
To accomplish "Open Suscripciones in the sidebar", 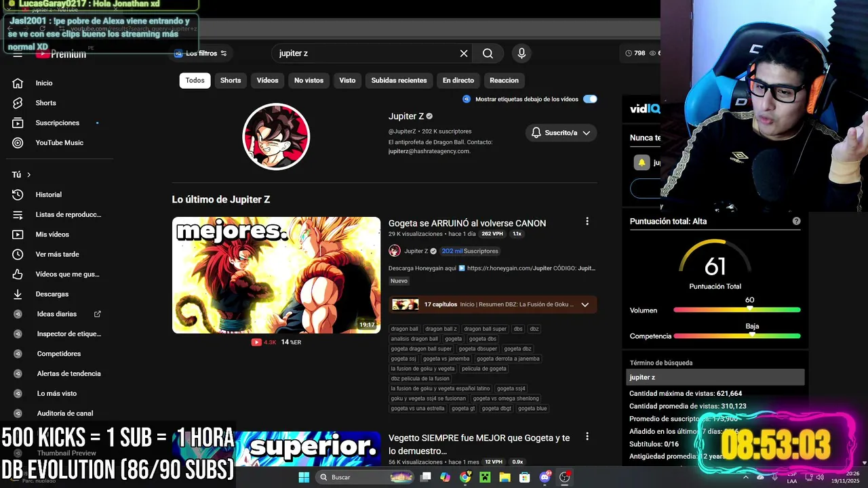I will pyautogui.click(x=57, y=123).
